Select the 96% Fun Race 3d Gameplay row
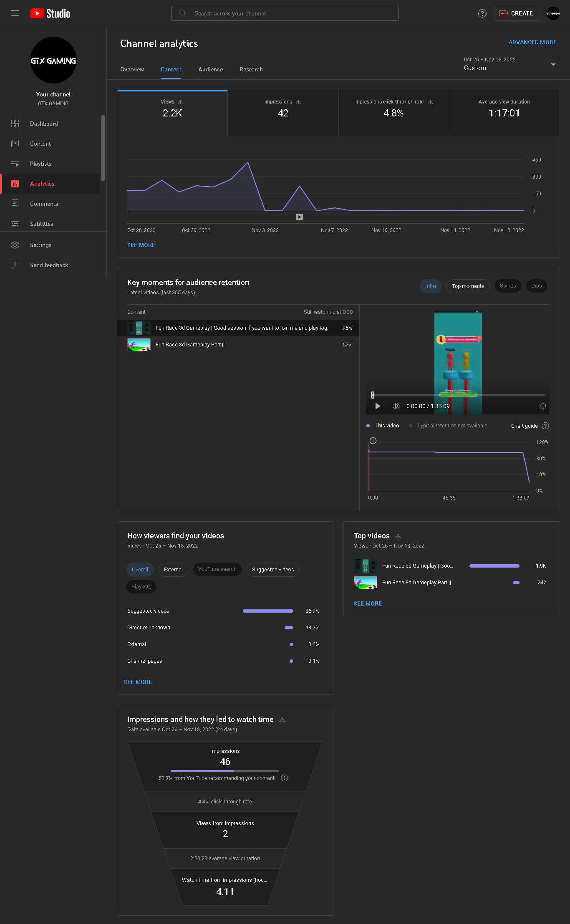The image size is (570, 924). (238, 328)
